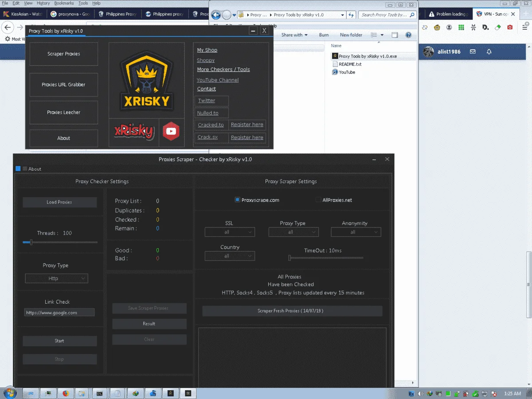Click the Explorer address bar refresh icon
The image size is (532, 399).
(x=351, y=15)
